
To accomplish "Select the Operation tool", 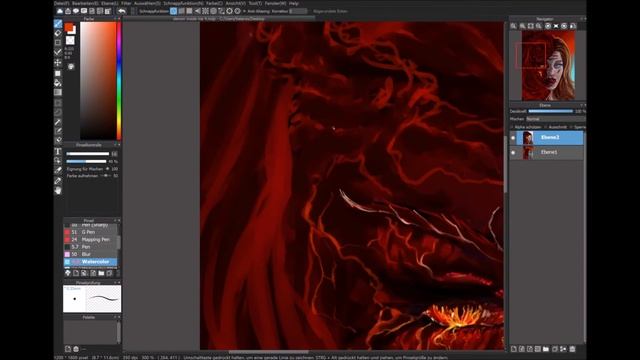I will point(58,161).
